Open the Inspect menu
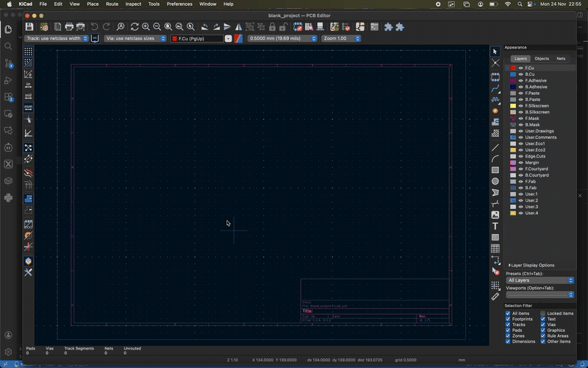Image resolution: width=588 pixels, height=368 pixels. click(x=133, y=4)
